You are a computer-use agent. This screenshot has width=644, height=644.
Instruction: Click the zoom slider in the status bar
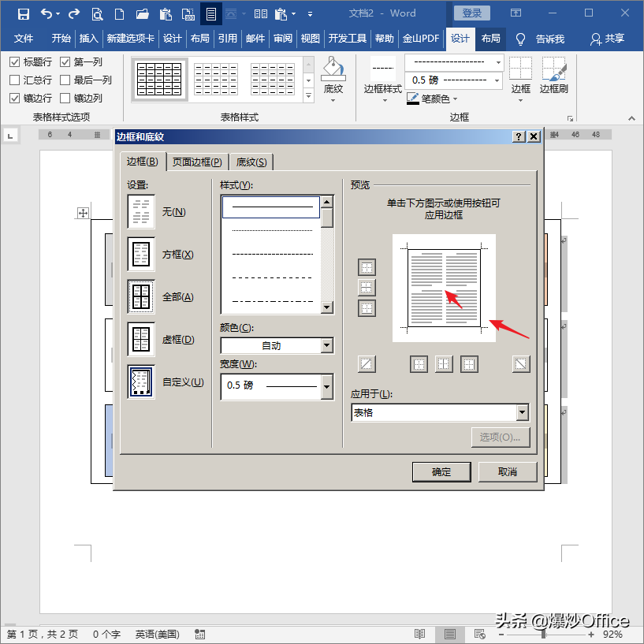(x=544, y=634)
